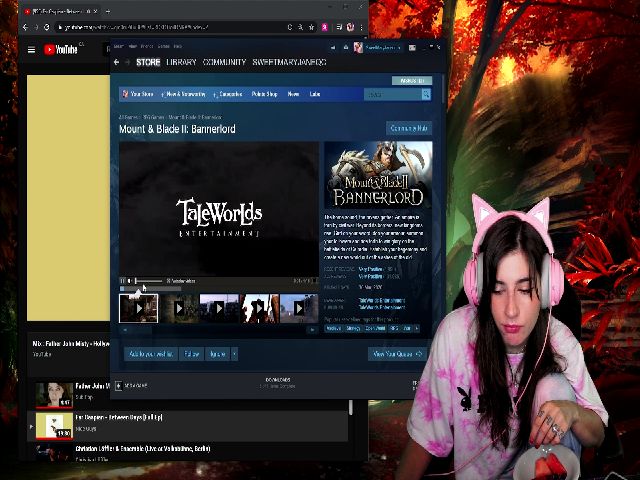Pause the Steam trailer video
Viewport: 640px width, 480px height.
(122, 281)
